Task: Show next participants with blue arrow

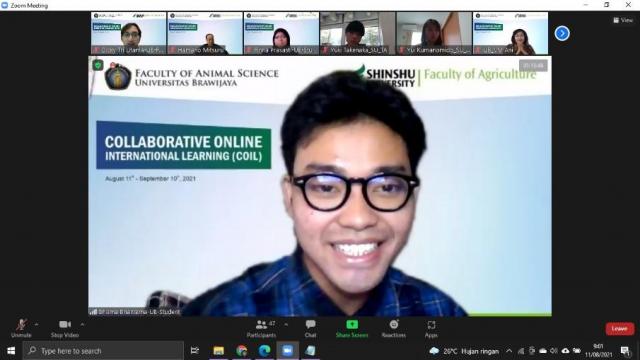Action: [562, 33]
